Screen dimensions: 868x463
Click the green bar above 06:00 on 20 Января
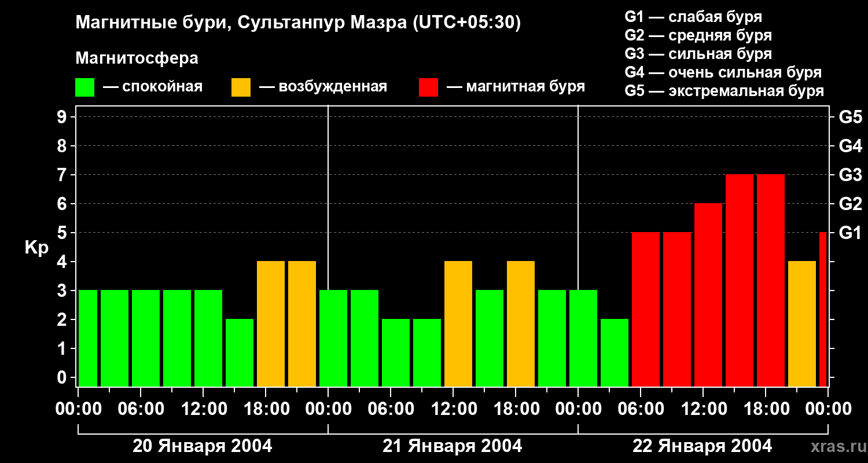[x=146, y=339]
